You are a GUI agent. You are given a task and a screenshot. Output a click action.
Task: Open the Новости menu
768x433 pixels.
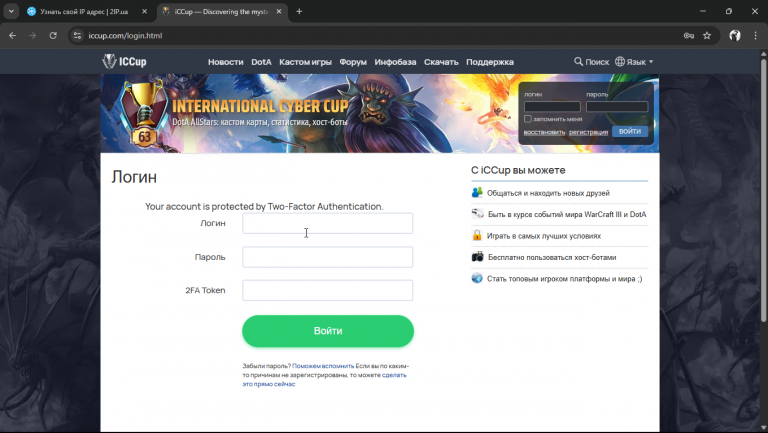click(225, 62)
